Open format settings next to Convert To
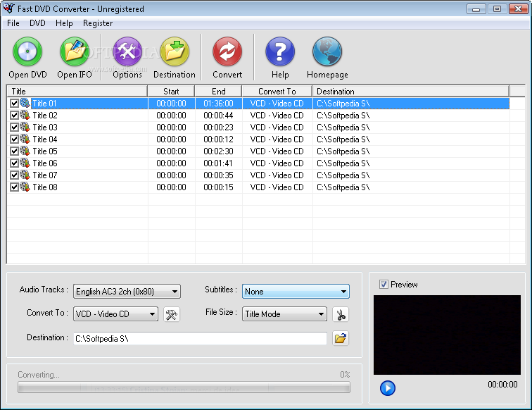 point(171,314)
